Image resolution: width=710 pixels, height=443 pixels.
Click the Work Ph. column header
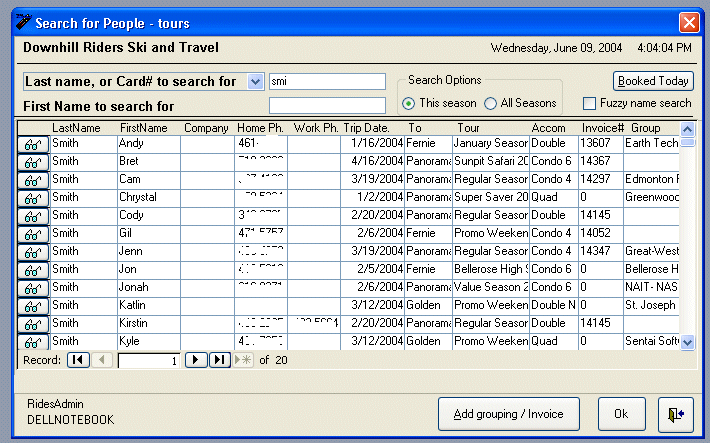coord(316,128)
